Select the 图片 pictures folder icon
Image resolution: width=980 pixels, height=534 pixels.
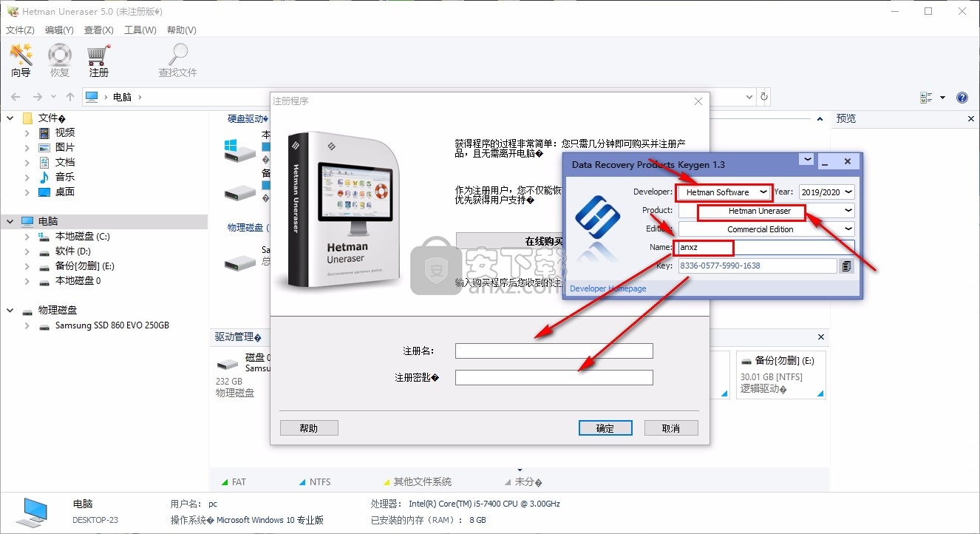click(44, 148)
